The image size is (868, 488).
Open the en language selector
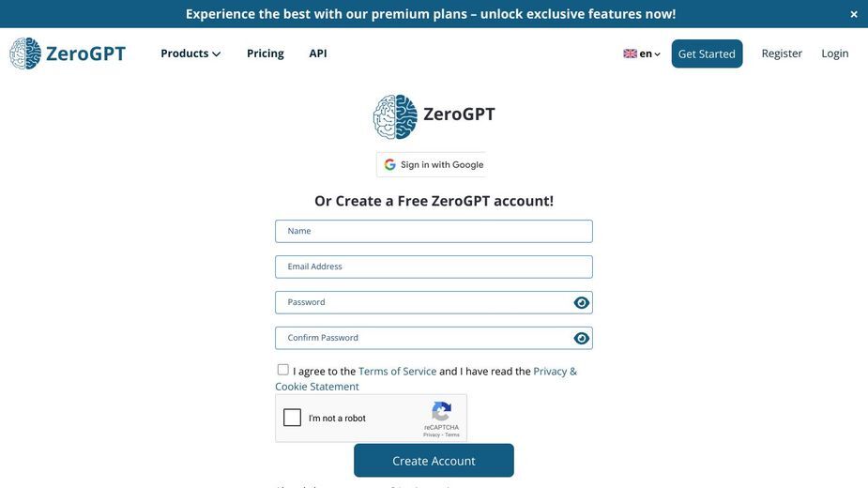tap(642, 53)
